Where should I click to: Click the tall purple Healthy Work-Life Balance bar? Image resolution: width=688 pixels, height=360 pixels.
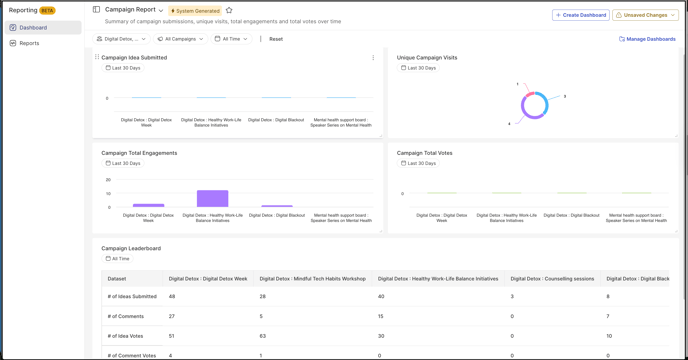pos(212,198)
